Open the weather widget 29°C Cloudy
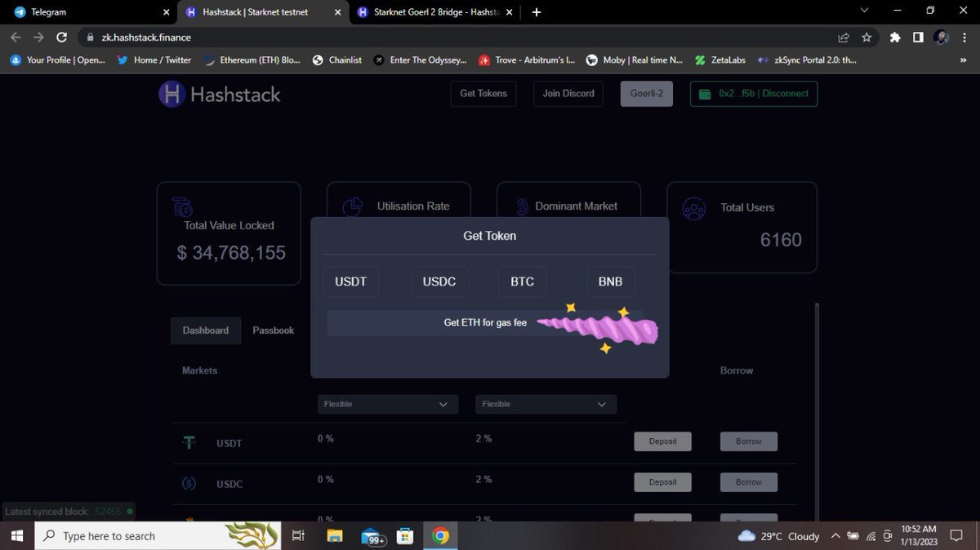Screen dimensions: 980x550 tap(779, 536)
